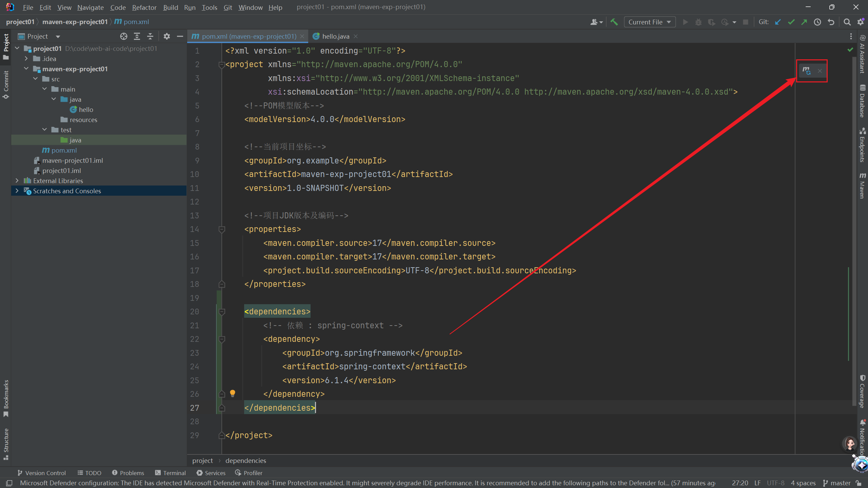Click the Build project hammer icon
Screen dimensions: 868x488
(614, 22)
